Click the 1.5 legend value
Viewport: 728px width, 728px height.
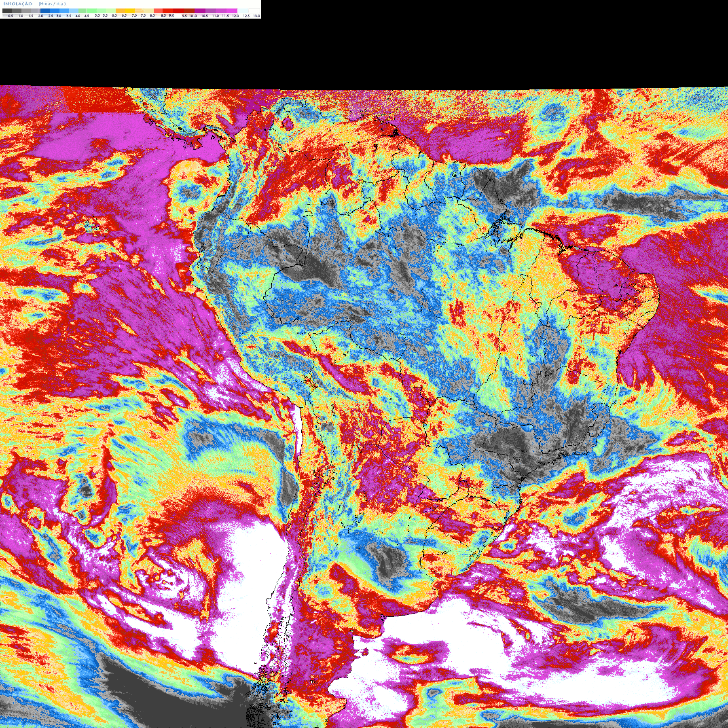tap(31, 16)
